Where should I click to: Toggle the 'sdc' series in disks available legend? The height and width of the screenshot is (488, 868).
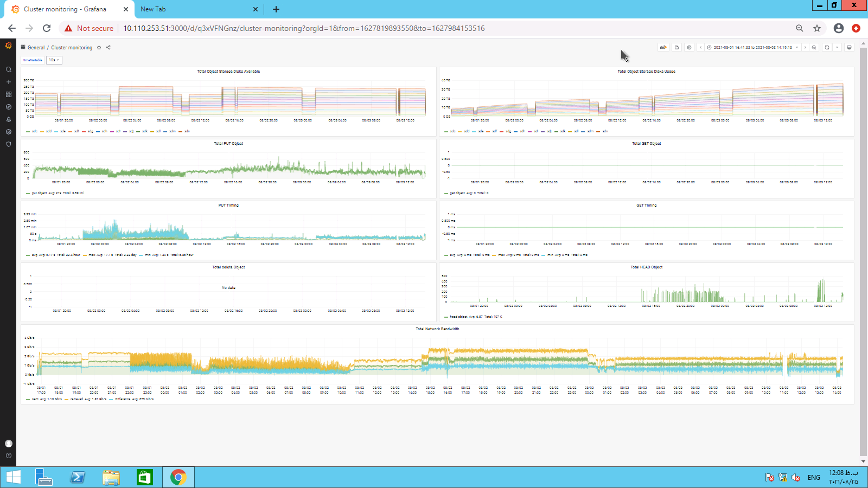(34, 131)
